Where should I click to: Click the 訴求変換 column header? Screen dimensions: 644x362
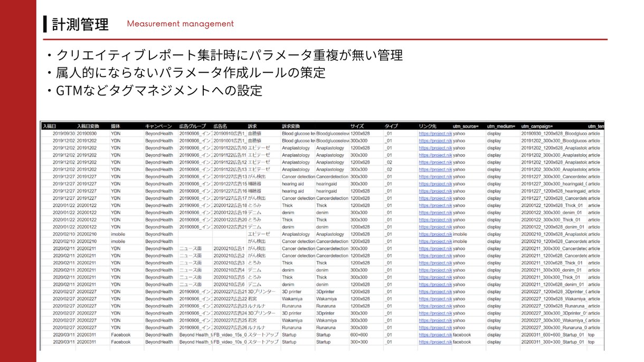[x=291, y=126]
